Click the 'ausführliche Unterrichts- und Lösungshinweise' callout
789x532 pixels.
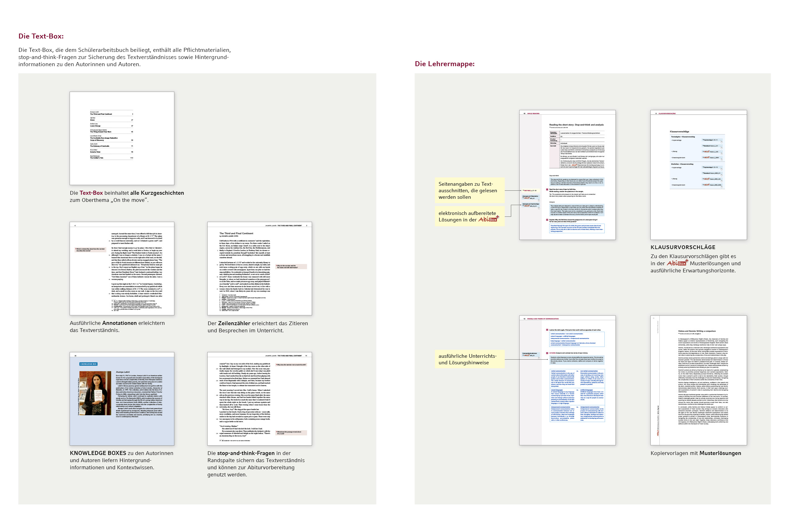pyautogui.click(x=469, y=359)
